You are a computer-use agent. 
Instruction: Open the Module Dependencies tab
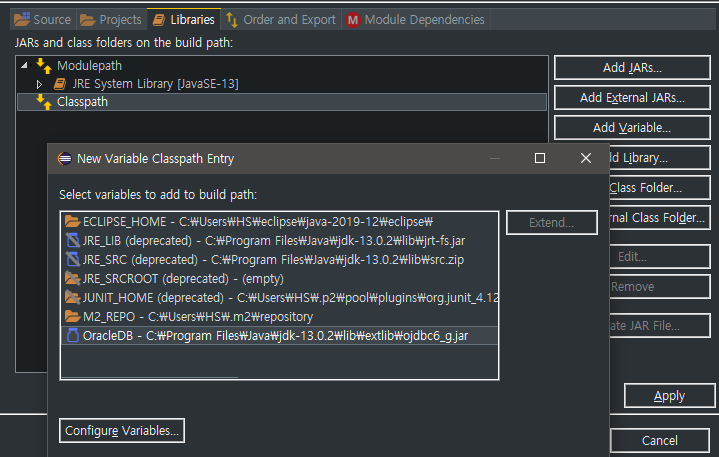415,20
